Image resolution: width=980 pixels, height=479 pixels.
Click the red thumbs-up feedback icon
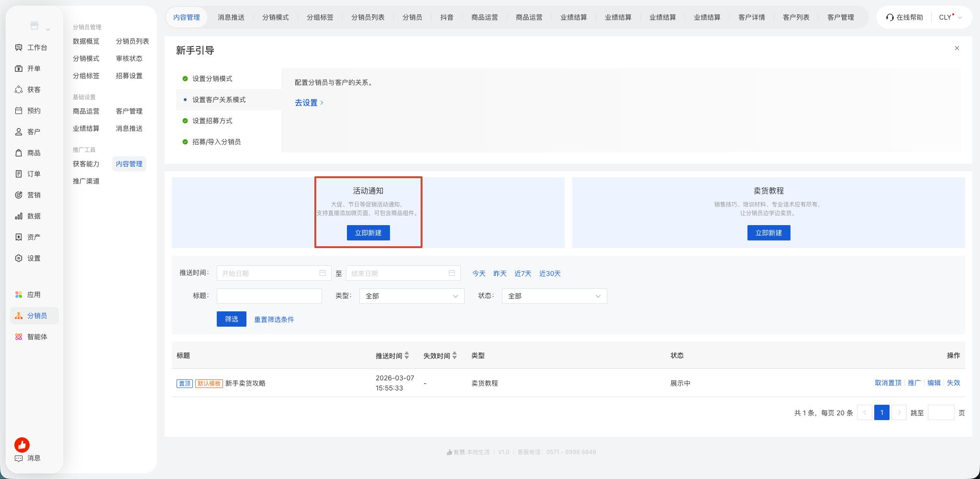click(22, 445)
